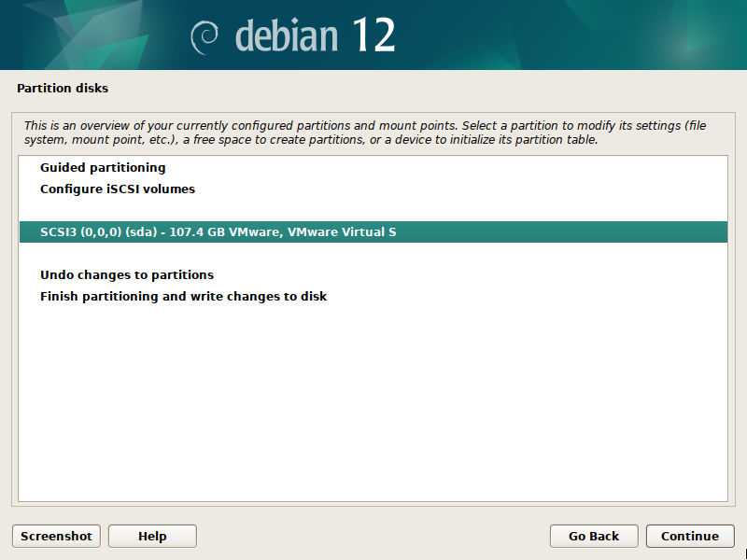
Task: Select the SCSI3 sda 107.4 GB disk
Action: (x=373, y=231)
